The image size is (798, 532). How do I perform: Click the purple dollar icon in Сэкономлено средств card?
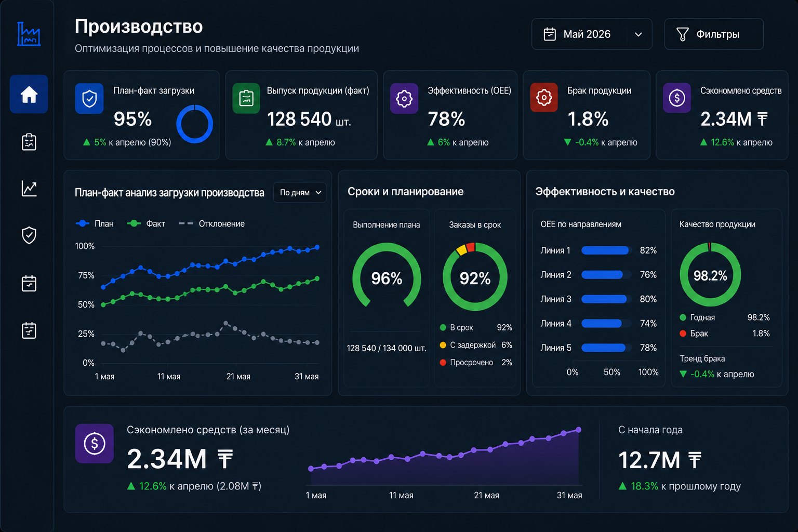click(676, 98)
